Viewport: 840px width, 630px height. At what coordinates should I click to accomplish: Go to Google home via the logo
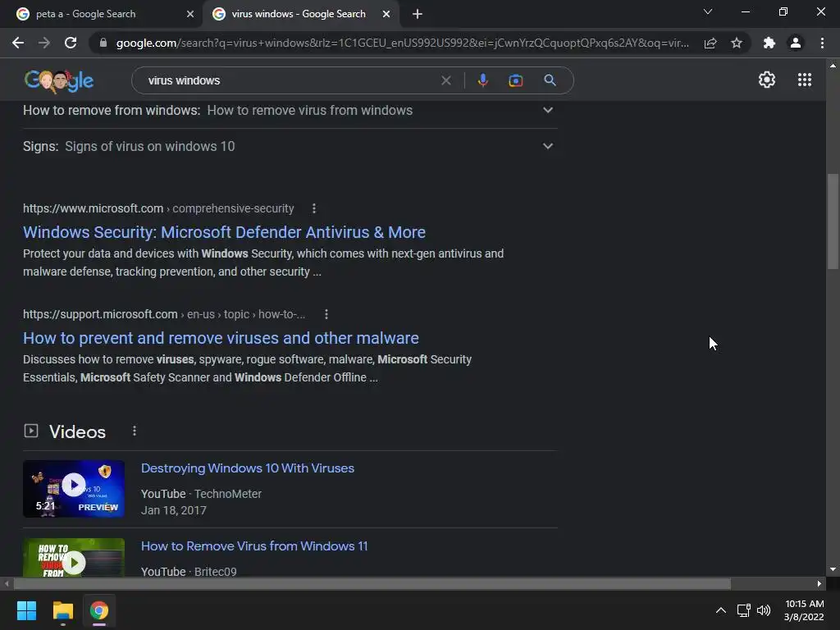point(59,81)
